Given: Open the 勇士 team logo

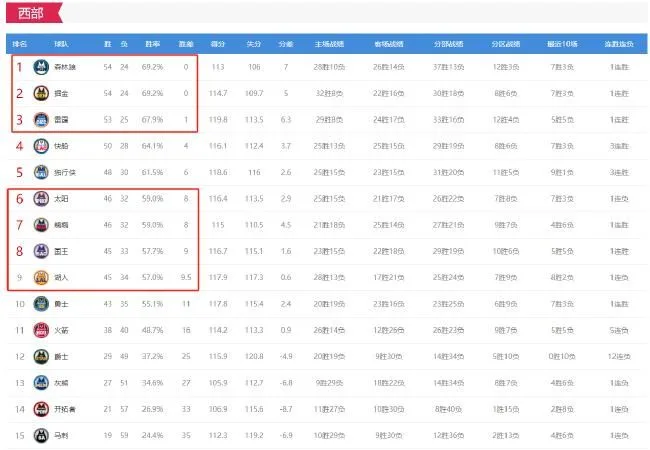Looking at the screenshot, I should (41, 304).
